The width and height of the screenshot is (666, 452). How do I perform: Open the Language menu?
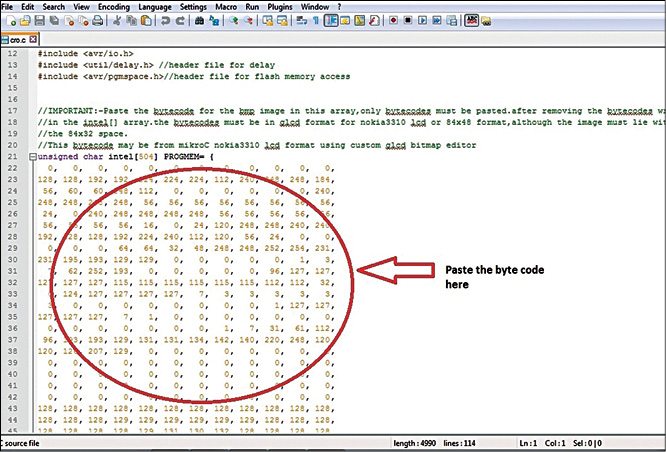point(160,6)
